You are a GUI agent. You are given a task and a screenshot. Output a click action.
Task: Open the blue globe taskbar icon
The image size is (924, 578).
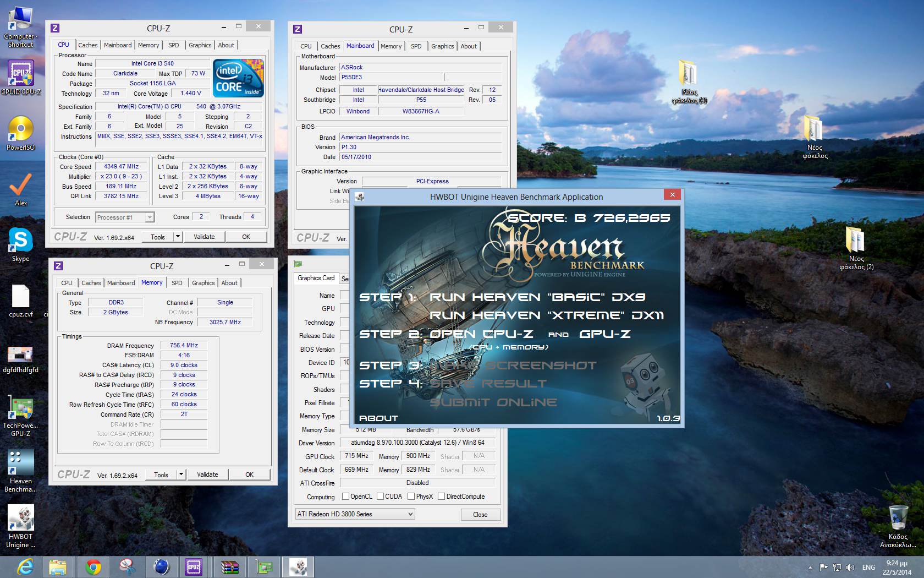point(161,567)
